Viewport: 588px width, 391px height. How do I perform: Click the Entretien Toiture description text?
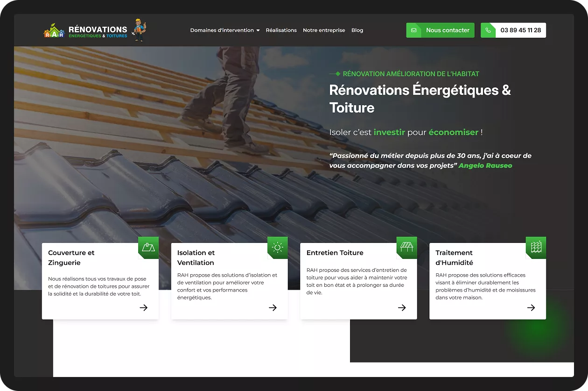(x=357, y=281)
